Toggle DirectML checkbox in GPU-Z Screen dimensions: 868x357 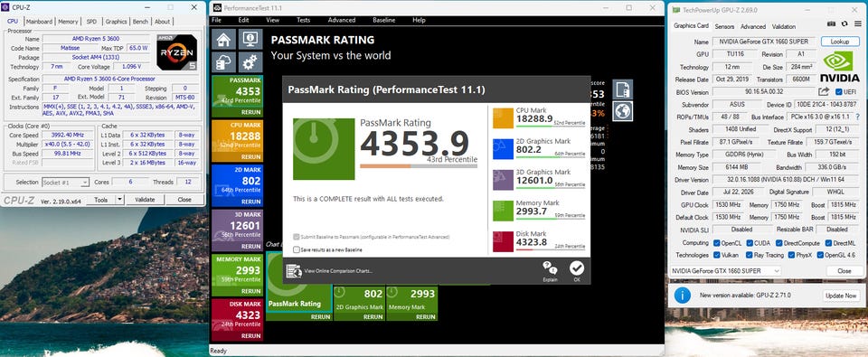[x=828, y=243]
